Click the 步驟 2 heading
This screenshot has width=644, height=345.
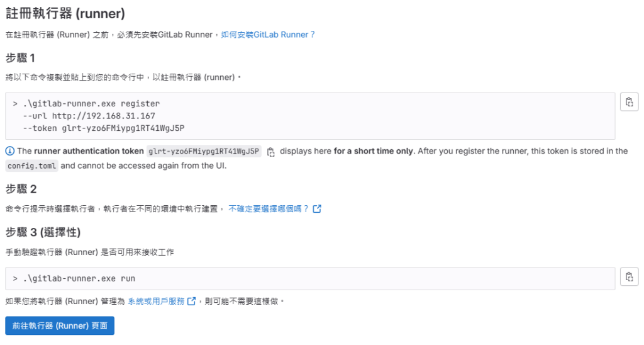[21, 189]
